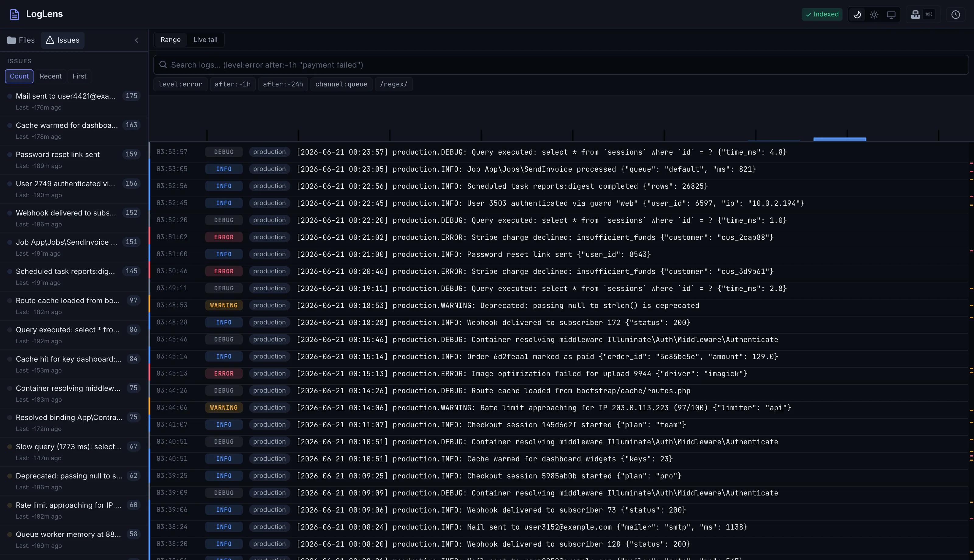Image resolution: width=974 pixels, height=560 pixels.
Task: Open issue 'Route cache loaded from bo...'
Action: [x=74, y=306]
